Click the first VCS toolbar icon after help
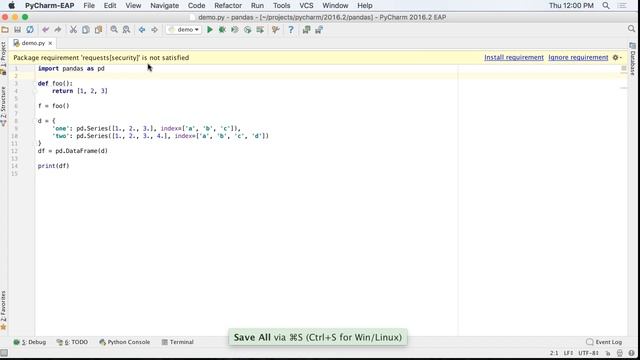This screenshot has height=360, width=640. tap(306, 30)
